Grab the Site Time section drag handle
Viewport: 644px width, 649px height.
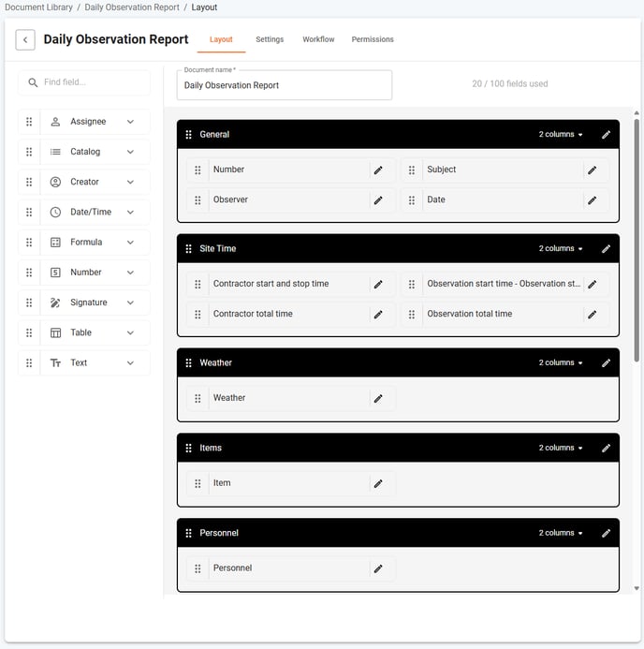tap(188, 249)
